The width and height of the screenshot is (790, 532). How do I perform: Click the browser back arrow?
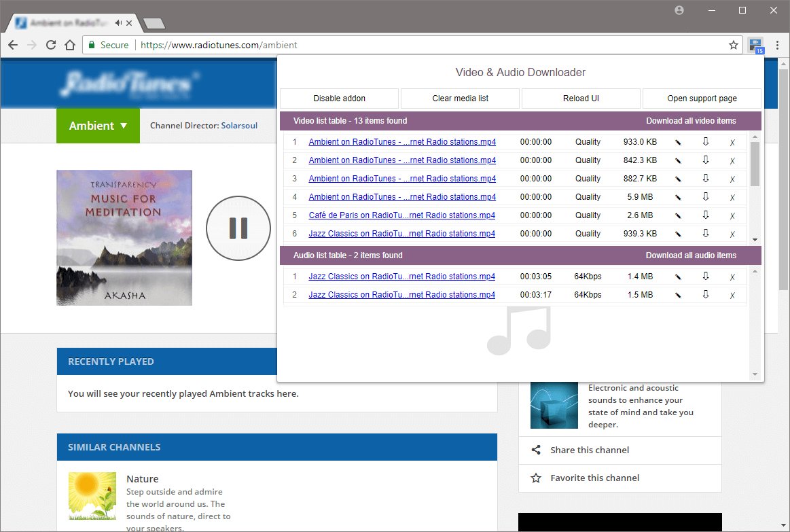(13, 45)
